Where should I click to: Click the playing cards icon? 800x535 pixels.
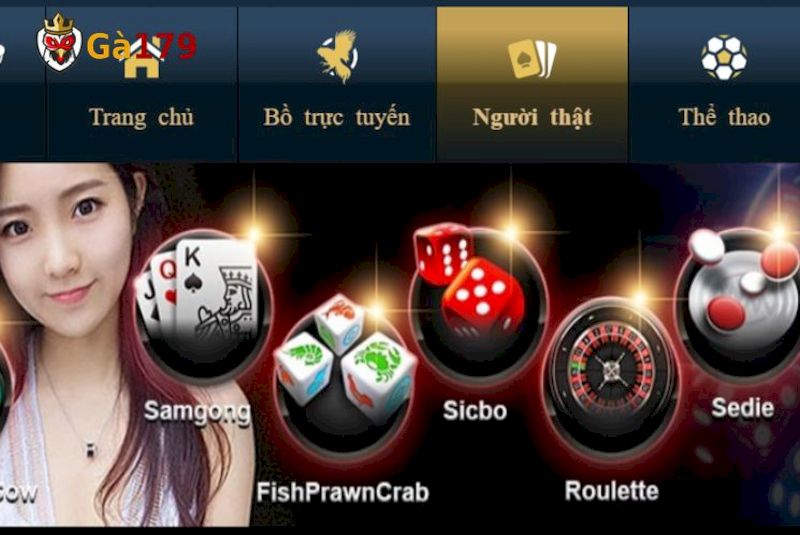[532, 59]
